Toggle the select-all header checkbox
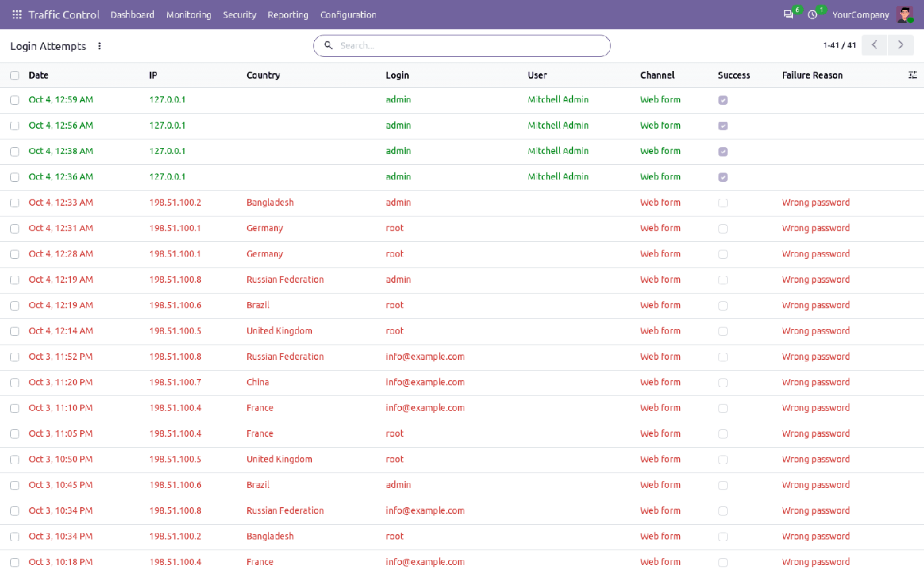The height and width of the screenshot is (578, 924). pos(15,76)
